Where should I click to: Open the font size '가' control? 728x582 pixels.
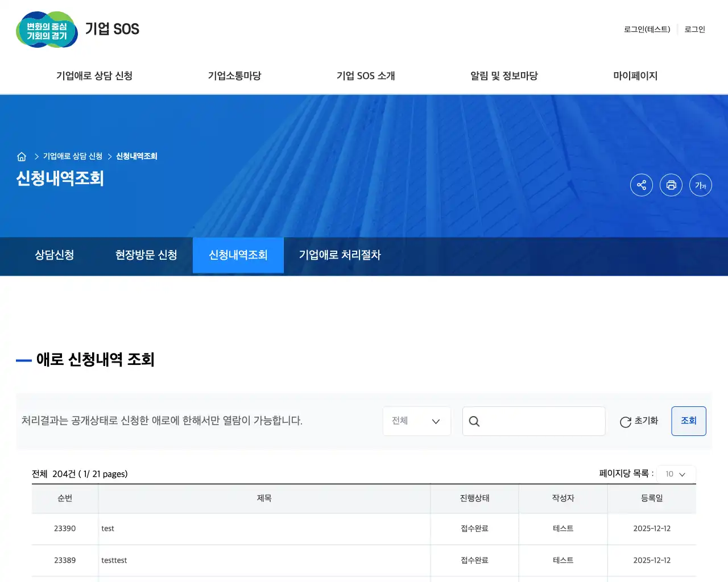coord(700,185)
